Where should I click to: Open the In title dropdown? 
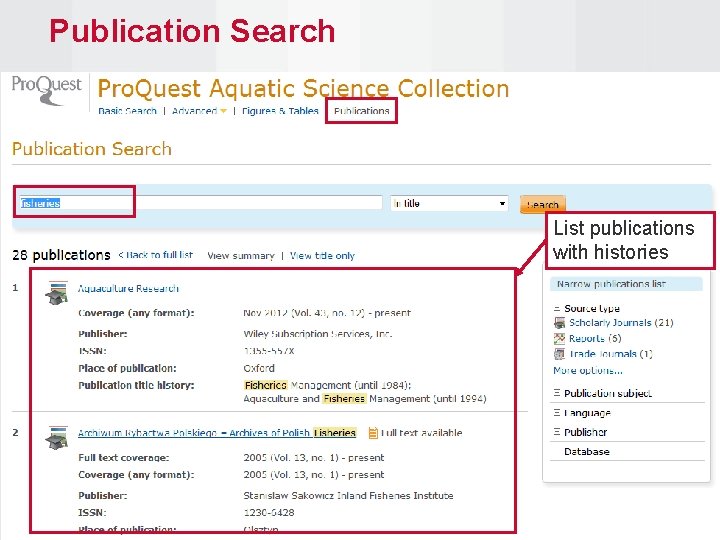point(450,203)
